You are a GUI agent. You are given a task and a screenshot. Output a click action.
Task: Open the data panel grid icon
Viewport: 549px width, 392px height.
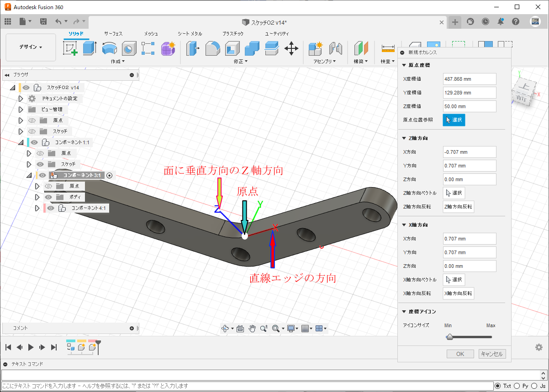(x=8, y=21)
